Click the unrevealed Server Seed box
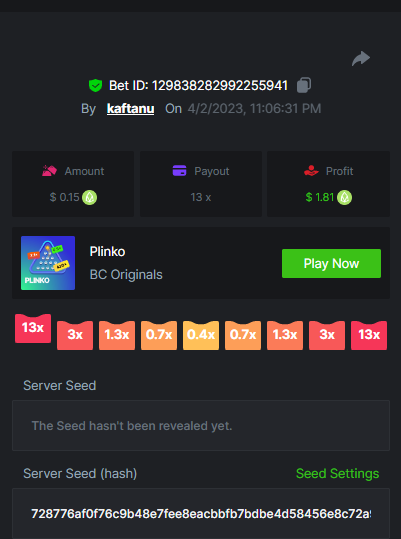The image size is (401, 539). point(201,426)
